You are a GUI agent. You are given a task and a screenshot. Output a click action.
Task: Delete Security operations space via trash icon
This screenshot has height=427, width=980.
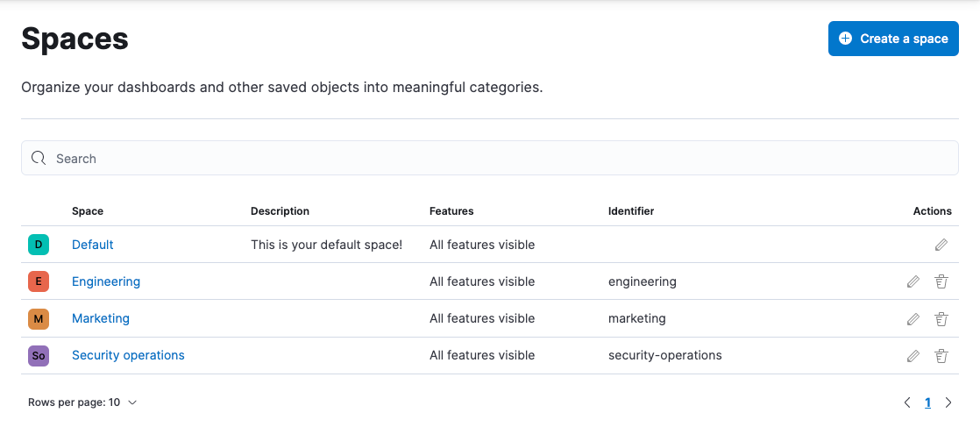click(x=941, y=356)
